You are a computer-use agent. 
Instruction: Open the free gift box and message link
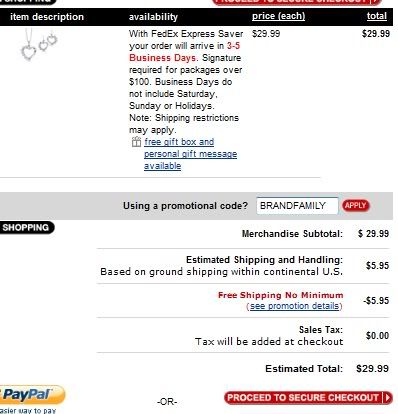[x=190, y=154]
